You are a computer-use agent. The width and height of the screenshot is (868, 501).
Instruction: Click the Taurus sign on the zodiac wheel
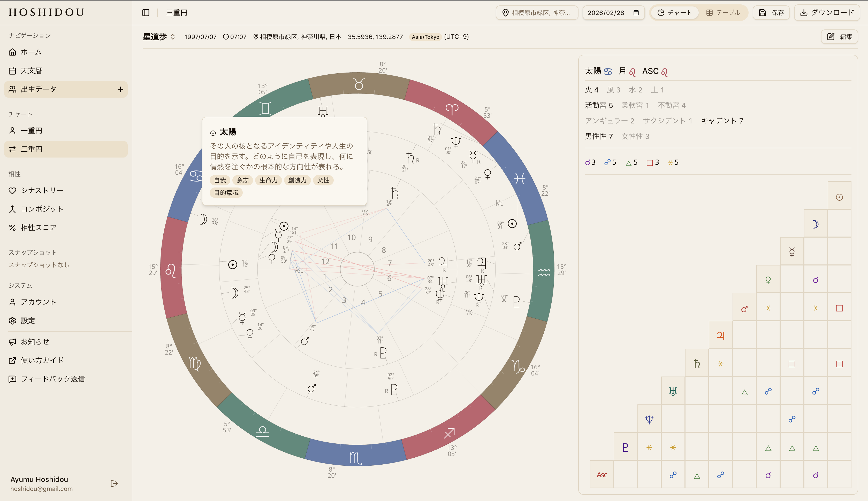(359, 84)
